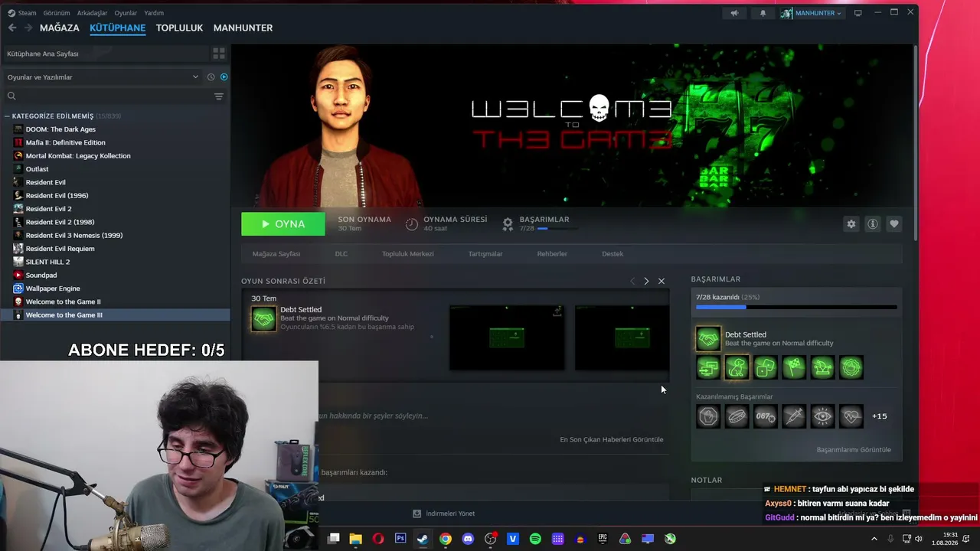Click the green OYNA play button
980x551 pixels.
pyautogui.click(x=283, y=224)
